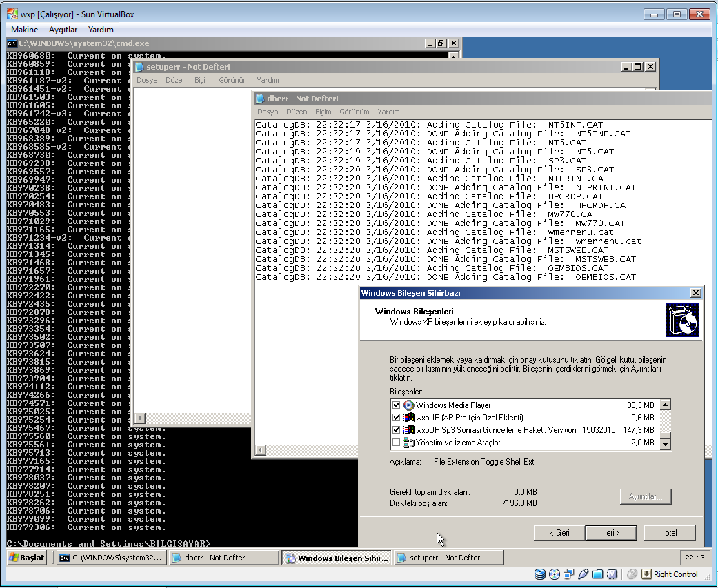Check Yönetim ve İzleme Araçları component
The width and height of the screenshot is (718, 588).
click(396, 443)
